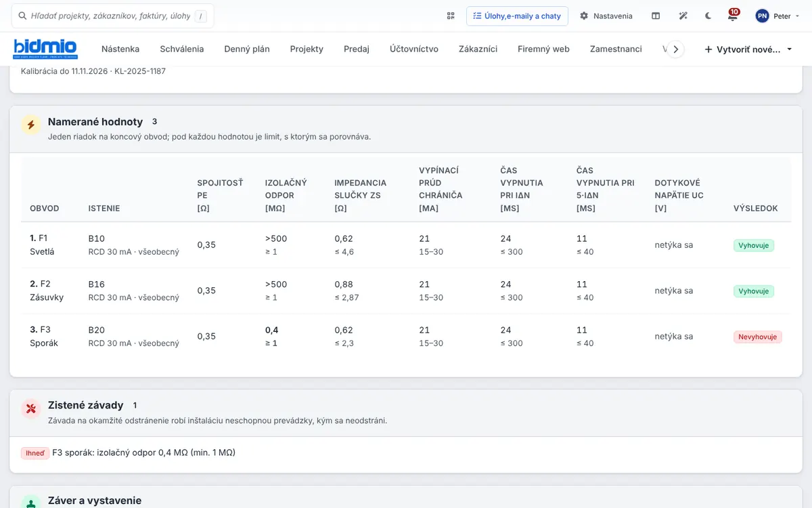Click the Izolačný odpor column header
The height and width of the screenshot is (508, 812).
click(286, 195)
